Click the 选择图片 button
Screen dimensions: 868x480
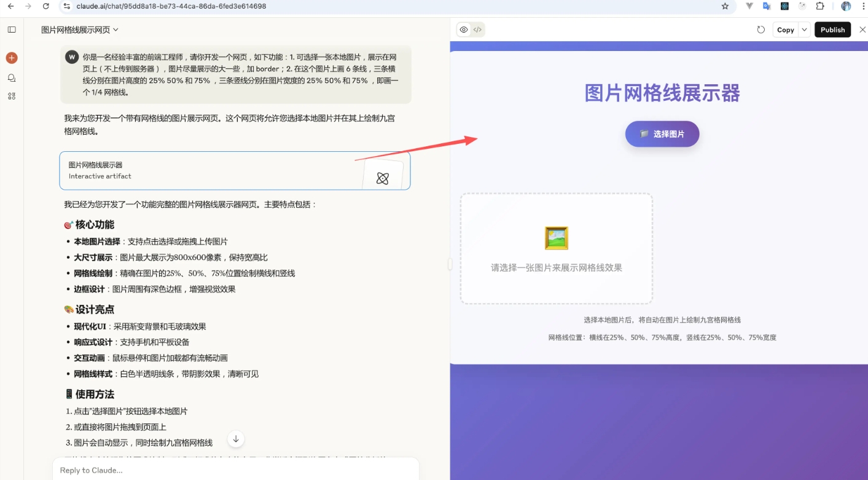[x=662, y=134]
